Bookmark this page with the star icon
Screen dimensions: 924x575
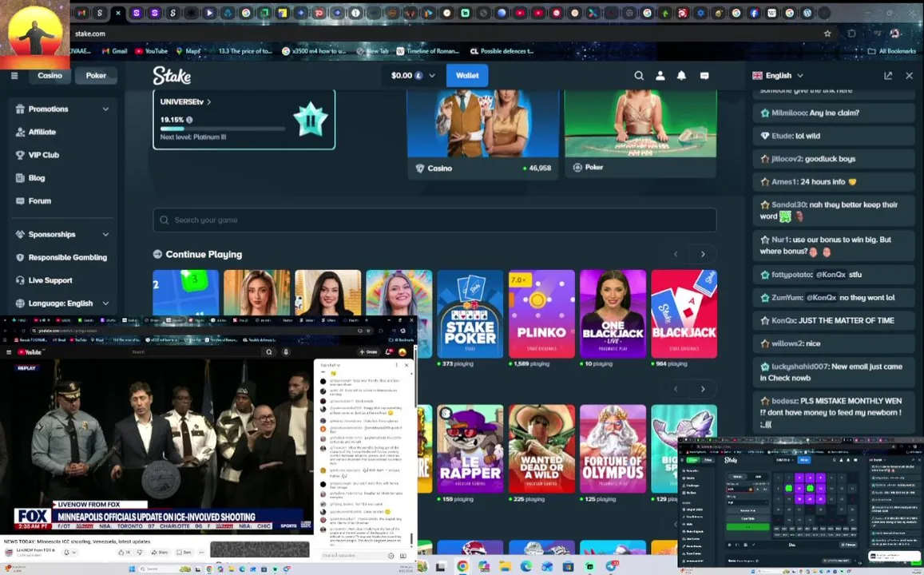click(827, 34)
